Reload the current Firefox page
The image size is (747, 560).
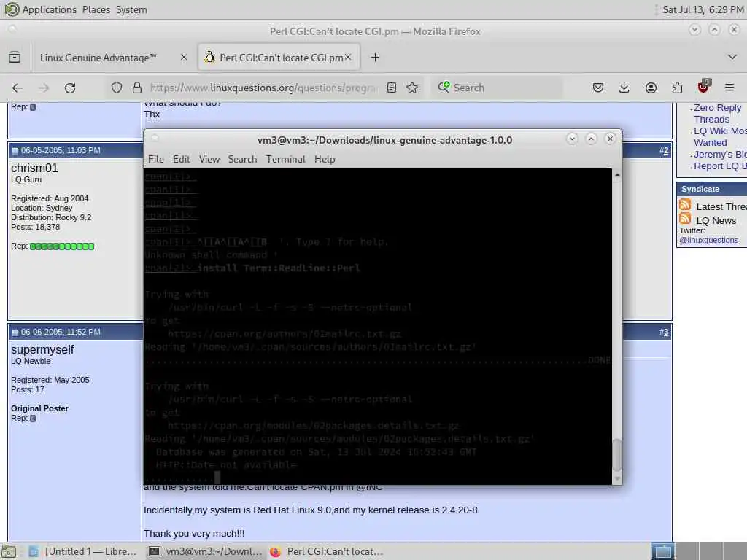pyautogui.click(x=70, y=87)
